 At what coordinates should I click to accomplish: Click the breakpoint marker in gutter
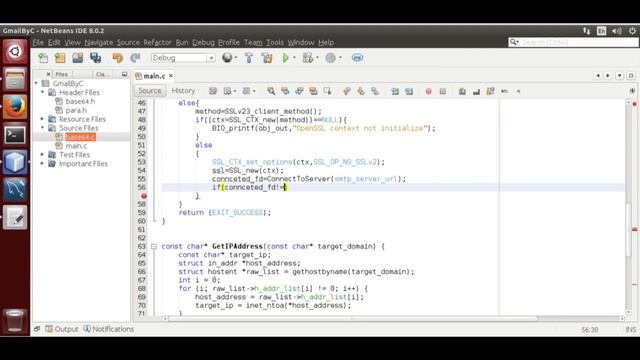click(x=144, y=196)
